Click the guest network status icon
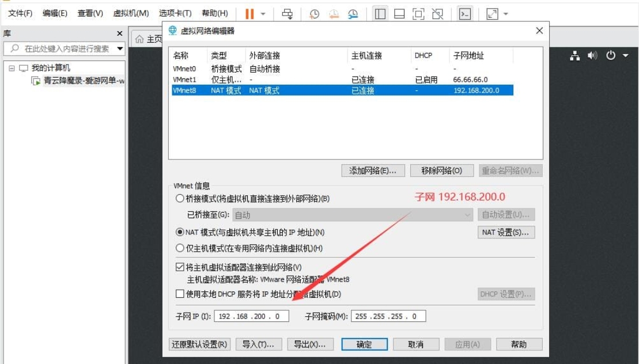Viewport: 639px width, 364px height. tap(574, 56)
